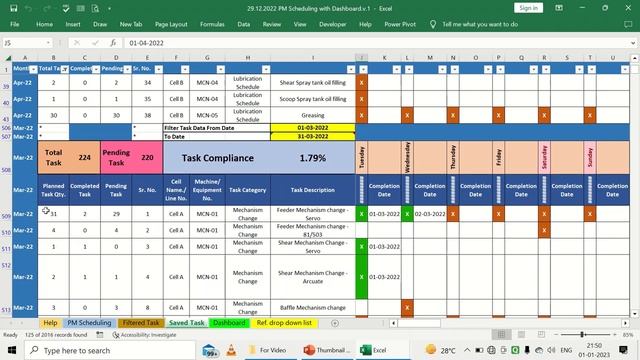Click the Tell me what you want to do box
This screenshot has width=640, height=360.
[480, 24]
